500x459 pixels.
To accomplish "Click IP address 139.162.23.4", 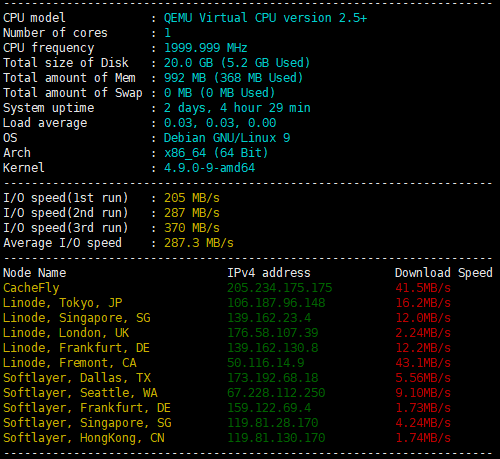I will tap(269, 318).
